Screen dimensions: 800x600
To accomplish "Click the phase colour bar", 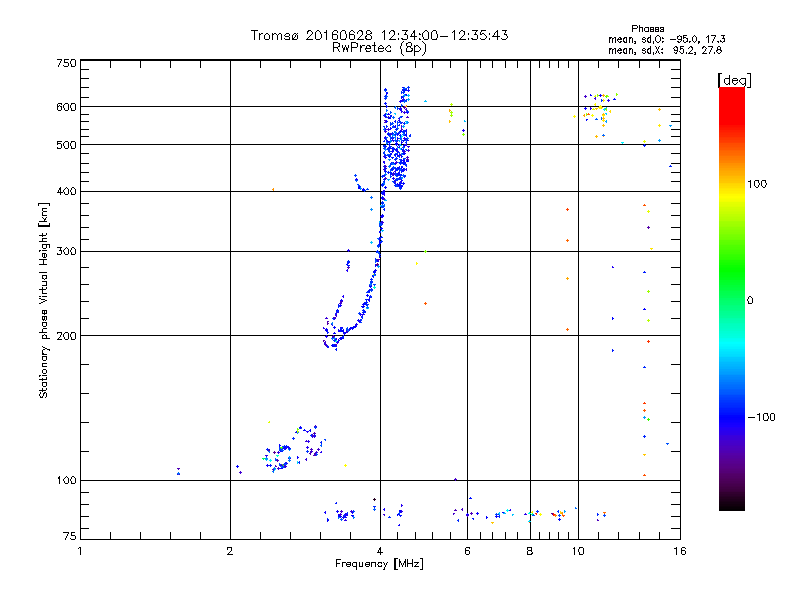I will 732,298.
